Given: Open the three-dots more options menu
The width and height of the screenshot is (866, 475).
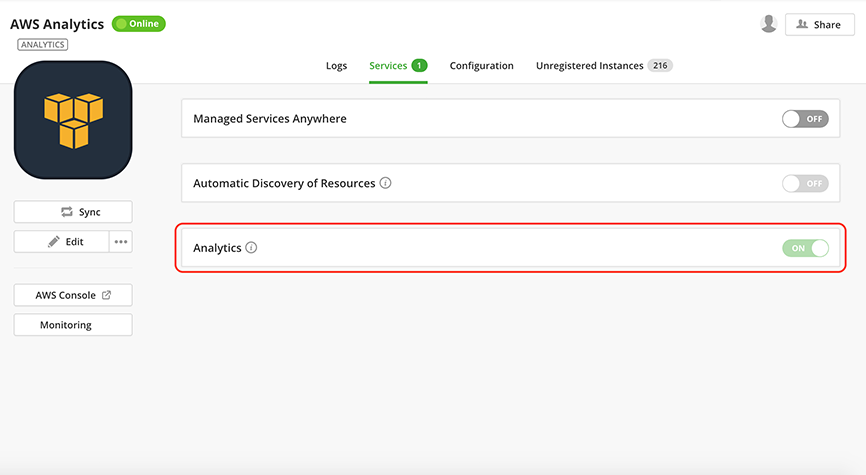Looking at the screenshot, I should click(x=121, y=241).
